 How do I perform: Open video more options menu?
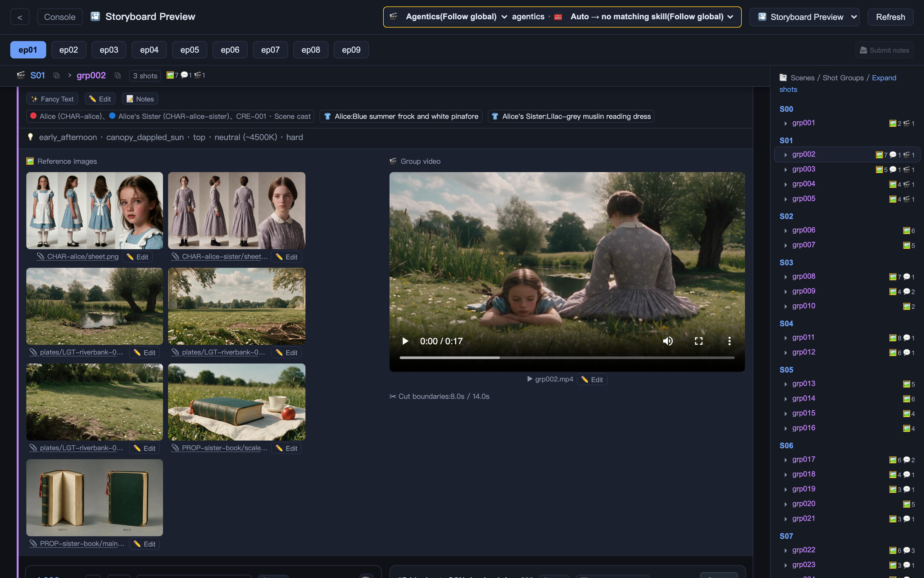click(x=729, y=341)
